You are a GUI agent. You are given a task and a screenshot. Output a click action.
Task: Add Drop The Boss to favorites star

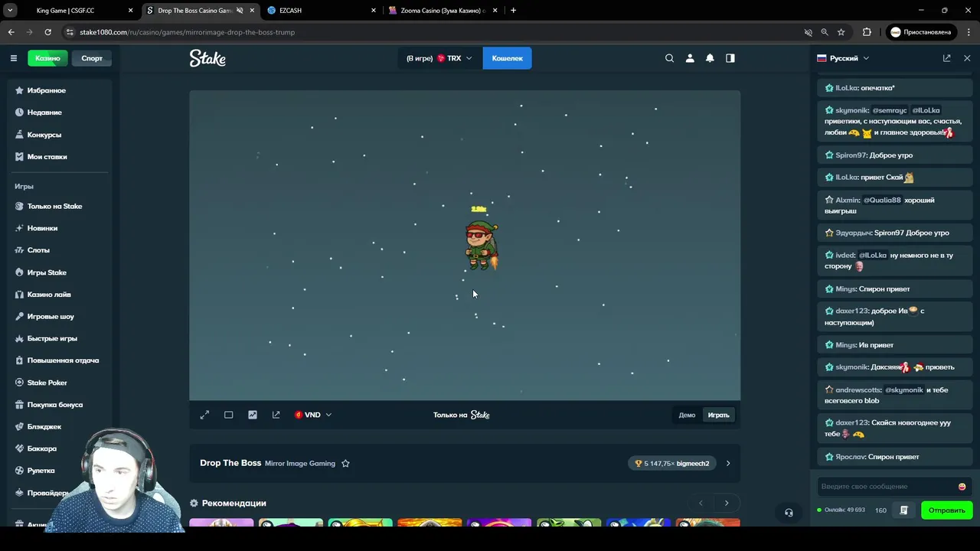pos(345,463)
